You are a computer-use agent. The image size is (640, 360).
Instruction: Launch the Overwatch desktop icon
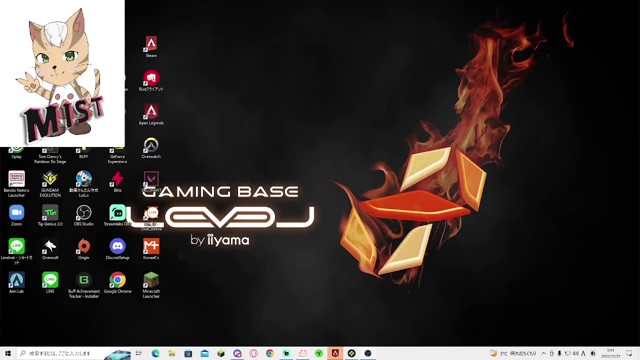point(151,148)
